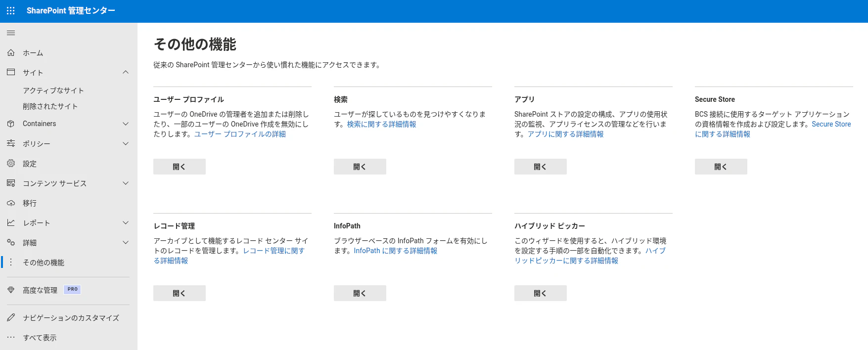Open 検索 settings with 開く button
This screenshot has height=350, width=868.
pos(360,167)
